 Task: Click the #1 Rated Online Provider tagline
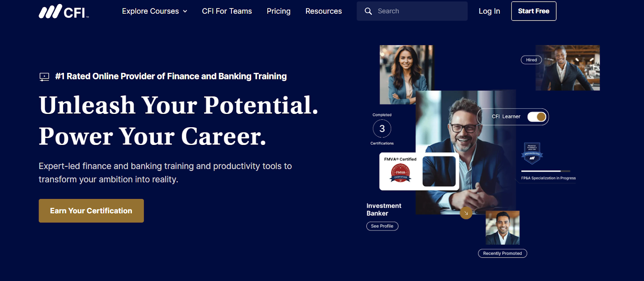point(171,76)
